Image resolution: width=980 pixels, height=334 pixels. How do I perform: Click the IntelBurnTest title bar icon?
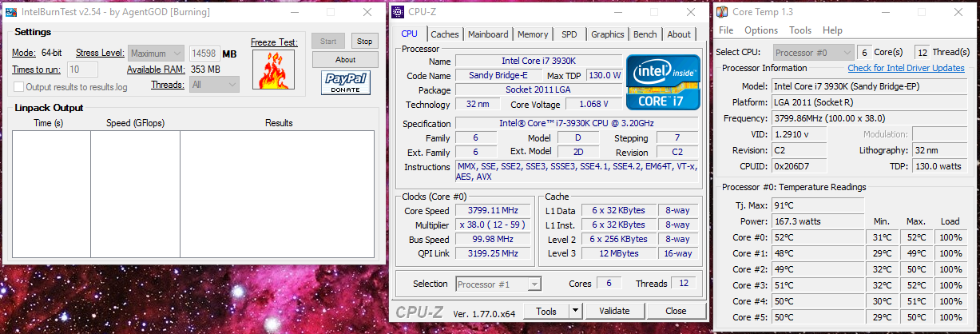(11, 12)
